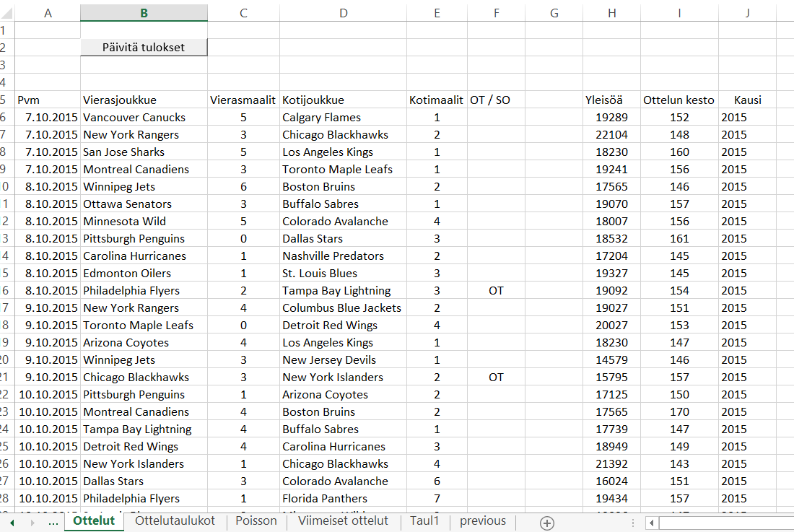Click OT cell in Tampa Bay Lightning row
Screen dimensions: 794x532
(x=496, y=291)
